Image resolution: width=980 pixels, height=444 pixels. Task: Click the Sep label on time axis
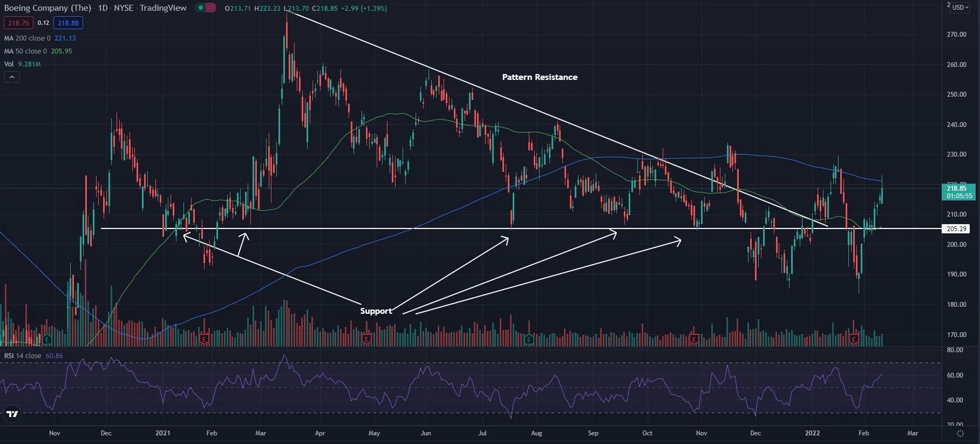coord(593,433)
